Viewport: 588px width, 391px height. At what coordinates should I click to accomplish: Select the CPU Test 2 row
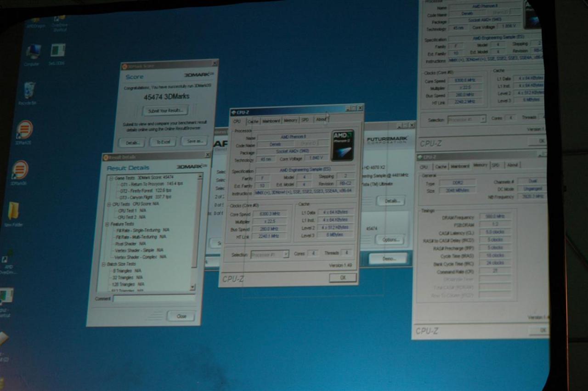[x=131, y=217]
